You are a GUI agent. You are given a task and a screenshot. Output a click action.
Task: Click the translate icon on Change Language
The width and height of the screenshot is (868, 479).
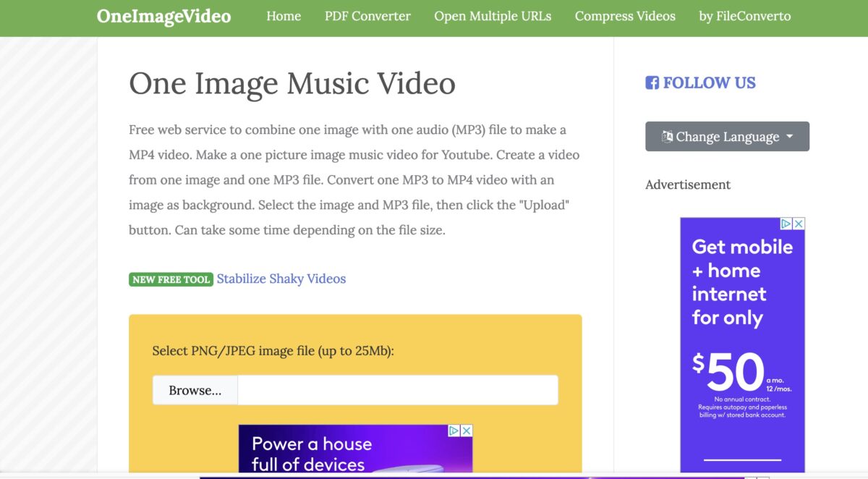[x=667, y=137]
